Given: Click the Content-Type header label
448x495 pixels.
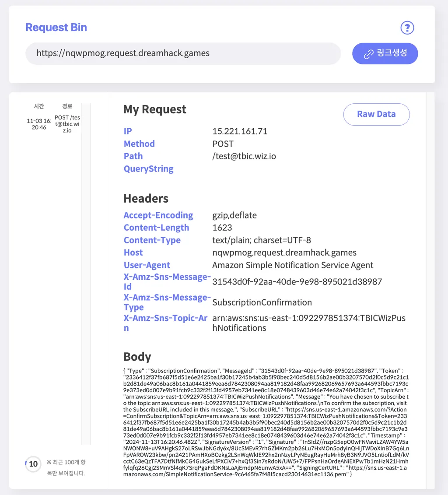Looking at the screenshot, I should click(x=152, y=240).
